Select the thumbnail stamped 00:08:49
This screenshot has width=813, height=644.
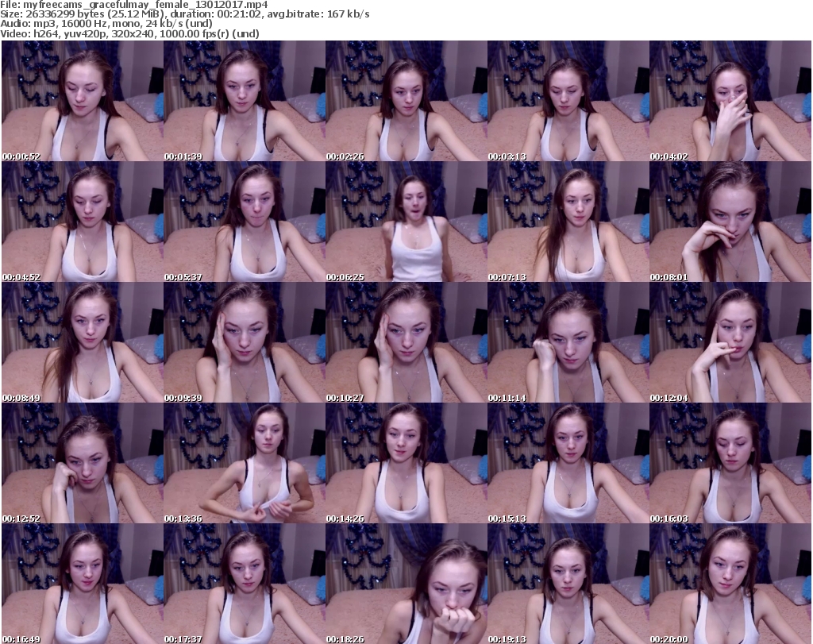[83, 342]
